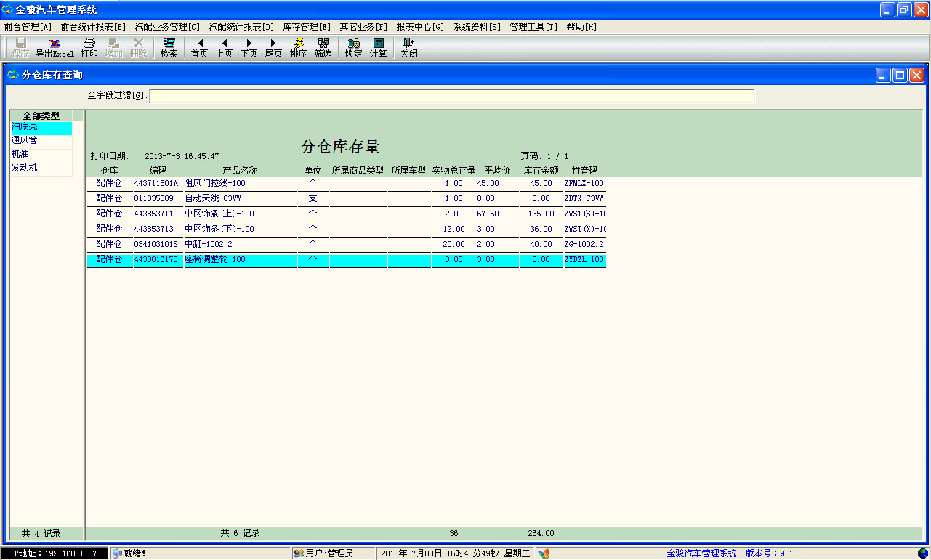The image size is (931, 560).
Task: Open the 报表中心[G] menu
Action: click(420, 27)
